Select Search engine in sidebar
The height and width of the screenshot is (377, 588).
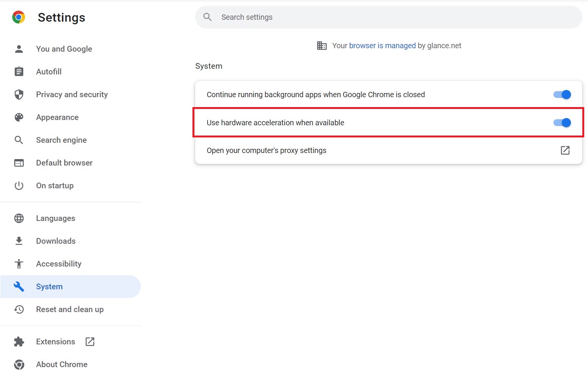point(61,140)
